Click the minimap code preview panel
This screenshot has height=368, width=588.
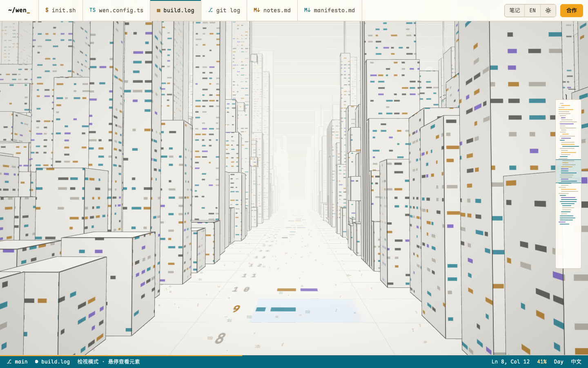568,184
